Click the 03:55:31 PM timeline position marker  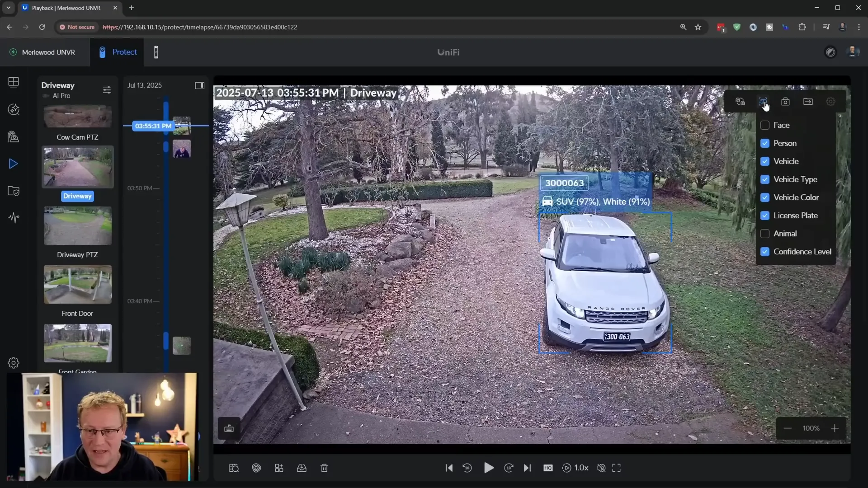click(x=153, y=126)
